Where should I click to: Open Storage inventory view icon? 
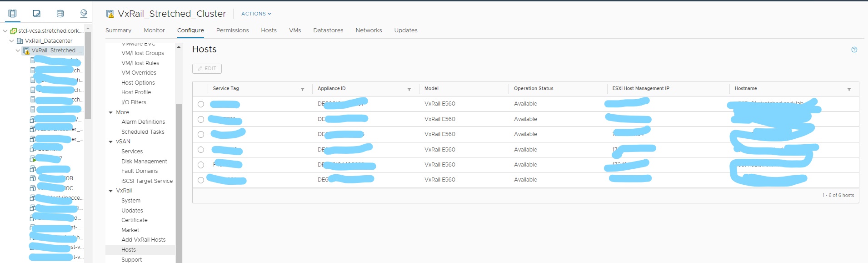[x=60, y=14]
